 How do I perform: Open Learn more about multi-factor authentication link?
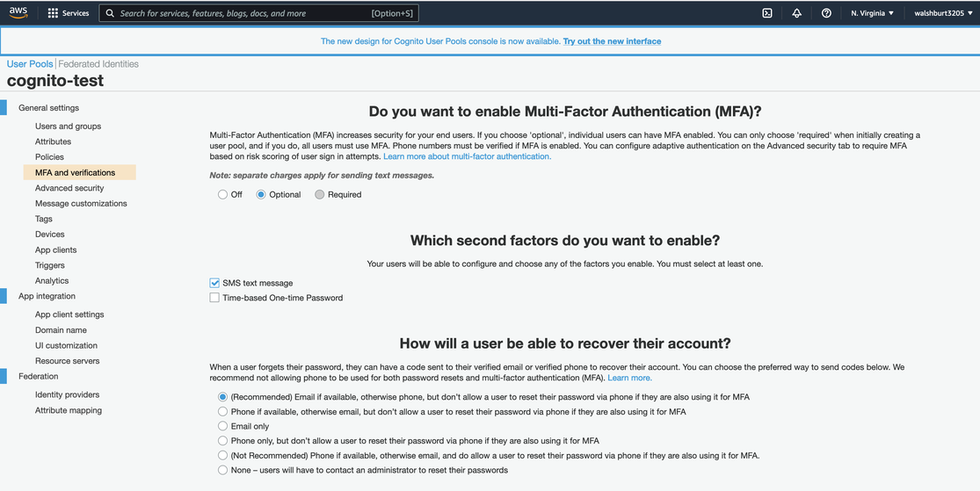pyautogui.click(x=468, y=156)
